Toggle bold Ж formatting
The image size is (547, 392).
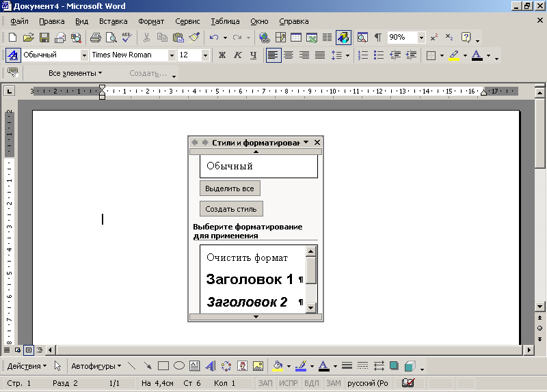click(x=222, y=55)
